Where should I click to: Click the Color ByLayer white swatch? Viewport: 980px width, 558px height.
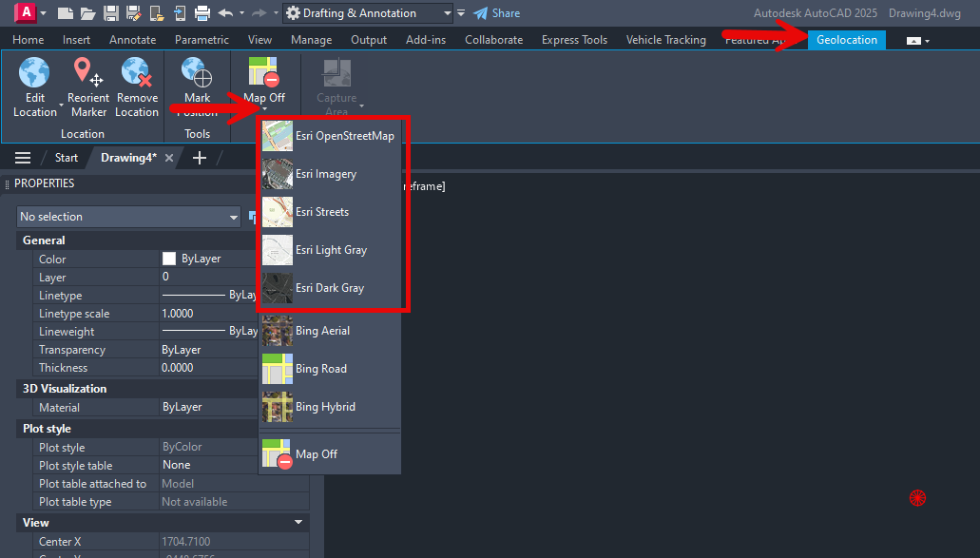(x=169, y=259)
